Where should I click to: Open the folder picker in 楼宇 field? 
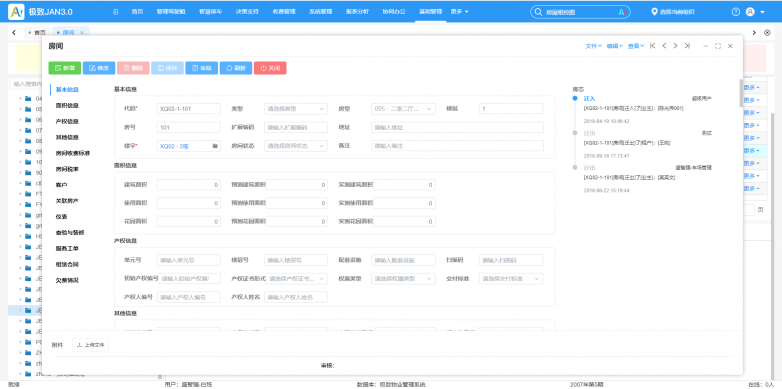click(x=215, y=146)
